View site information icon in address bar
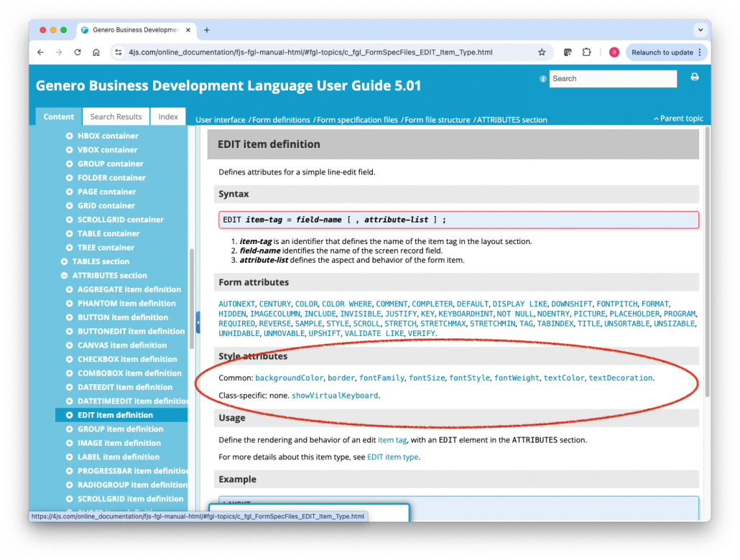The image size is (740, 560). pos(119,52)
